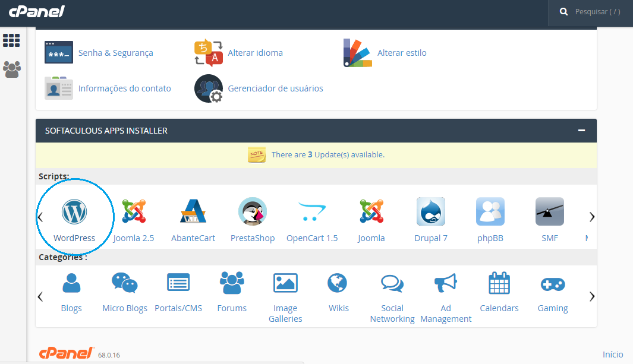
Task: Click the Informações do contato link text
Action: coord(124,88)
